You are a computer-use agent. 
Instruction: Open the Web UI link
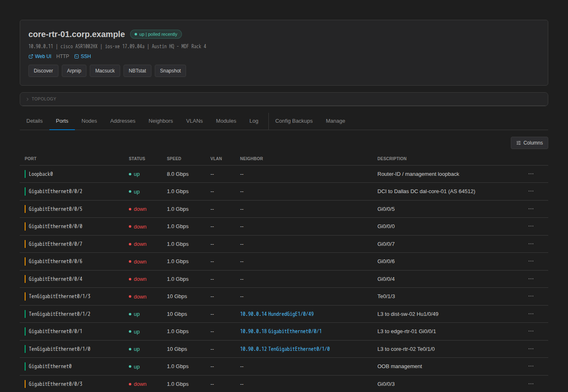click(x=40, y=56)
